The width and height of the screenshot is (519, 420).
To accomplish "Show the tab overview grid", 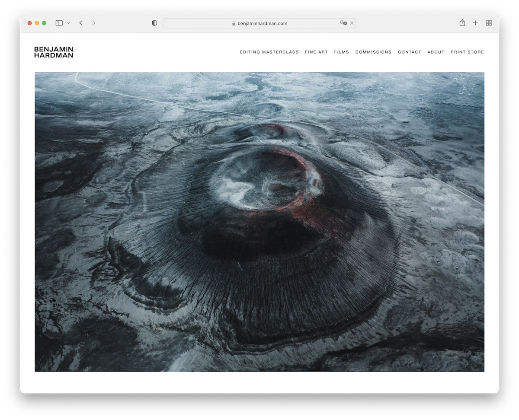I will click(x=489, y=22).
